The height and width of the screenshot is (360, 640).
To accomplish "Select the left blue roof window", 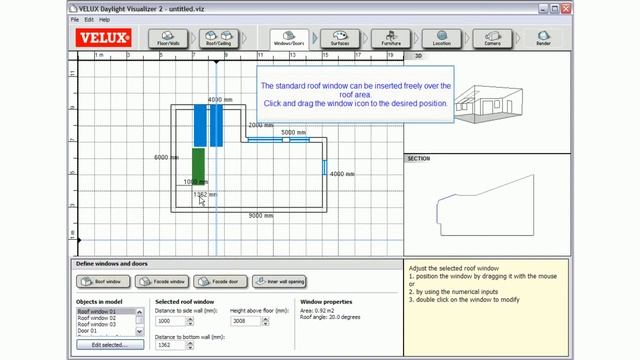I will (200, 125).
